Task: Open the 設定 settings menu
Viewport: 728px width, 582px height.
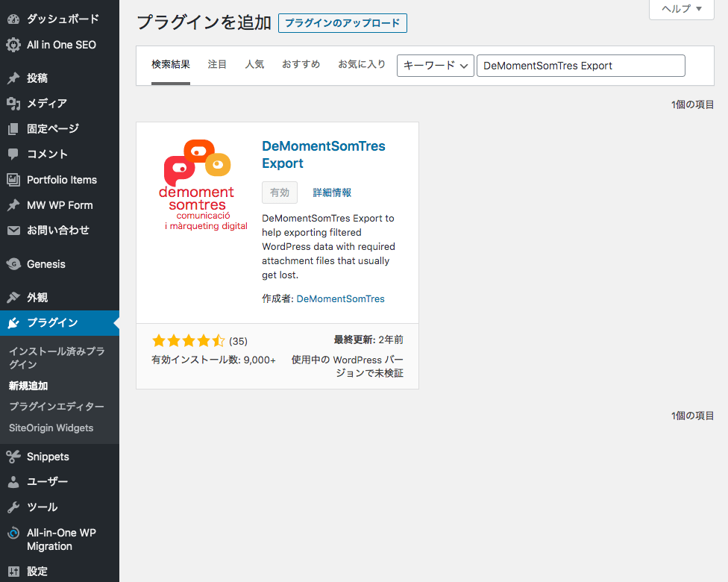Action: click(x=60, y=572)
